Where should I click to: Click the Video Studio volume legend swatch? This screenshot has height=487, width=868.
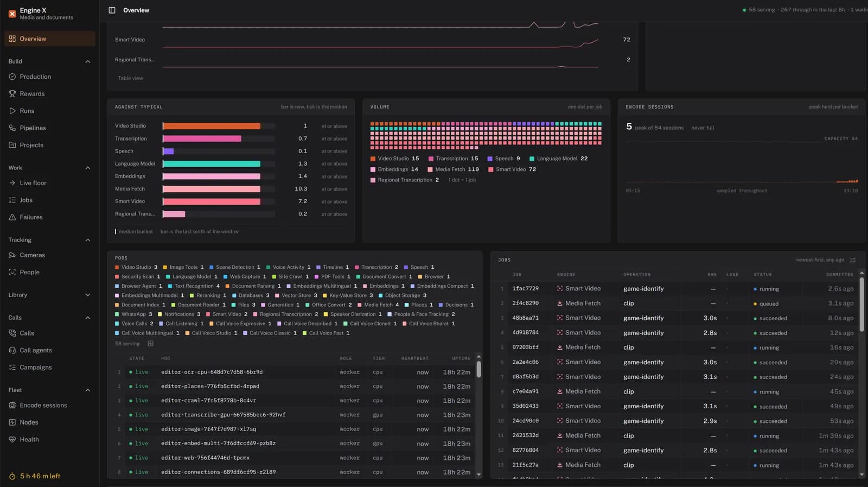click(x=373, y=159)
